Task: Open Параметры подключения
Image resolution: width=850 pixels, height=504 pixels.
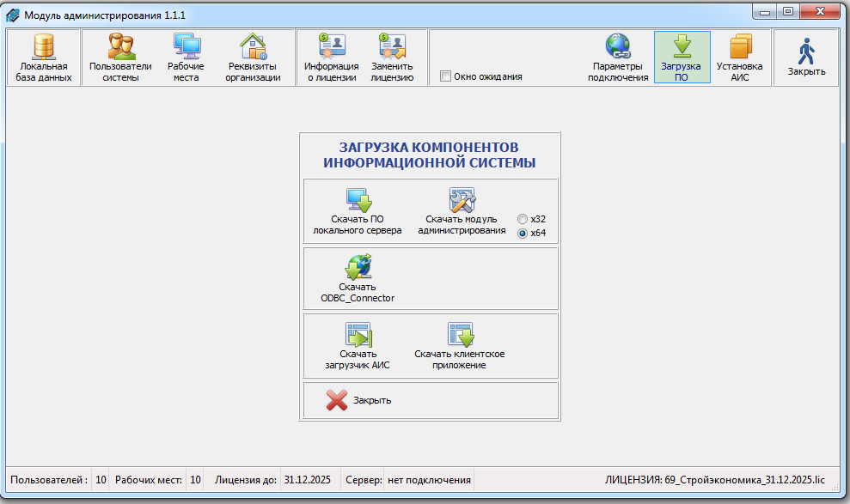Action: click(x=618, y=58)
